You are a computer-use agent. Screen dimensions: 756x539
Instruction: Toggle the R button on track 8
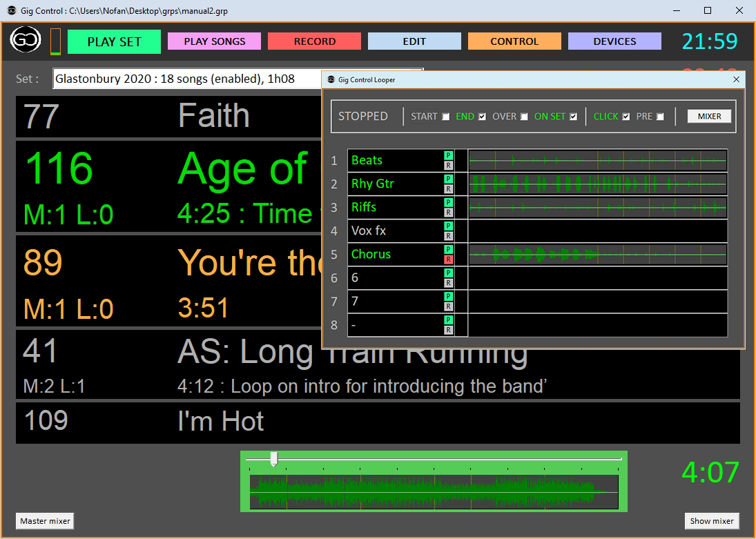[x=448, y=331]
